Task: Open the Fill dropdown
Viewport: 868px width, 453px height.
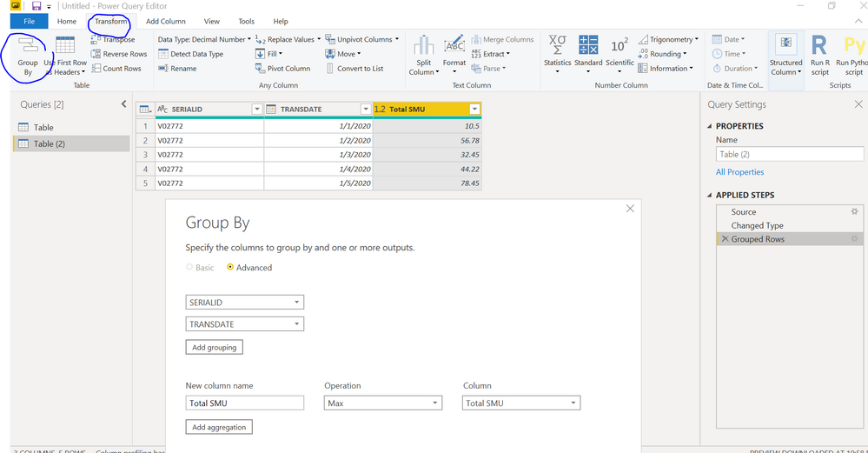Action: (x=269, y=54)
